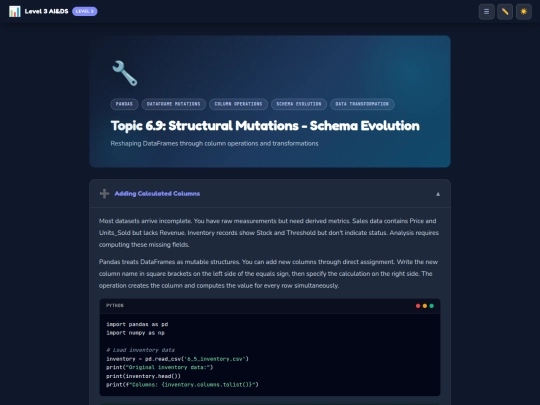Open the hamburger menu icon in header
Screen dimensions: 540x405
[x=487, y=12]
